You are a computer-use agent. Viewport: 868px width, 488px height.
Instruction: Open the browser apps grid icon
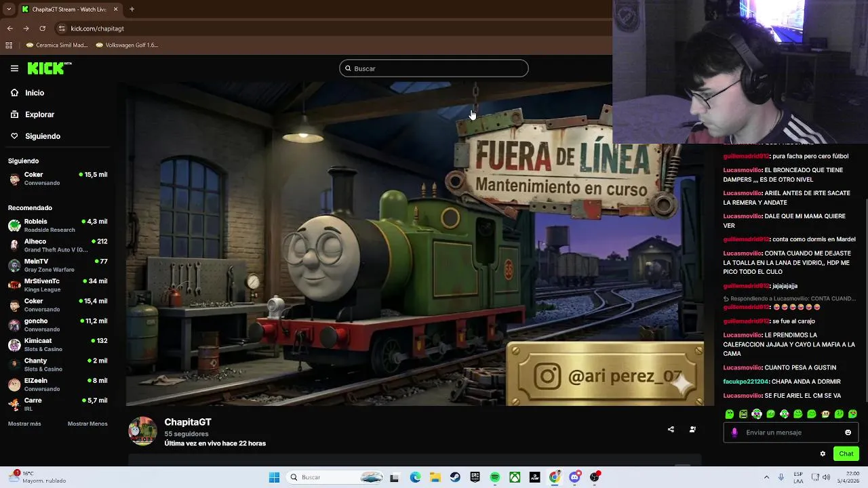coord(9,45)
